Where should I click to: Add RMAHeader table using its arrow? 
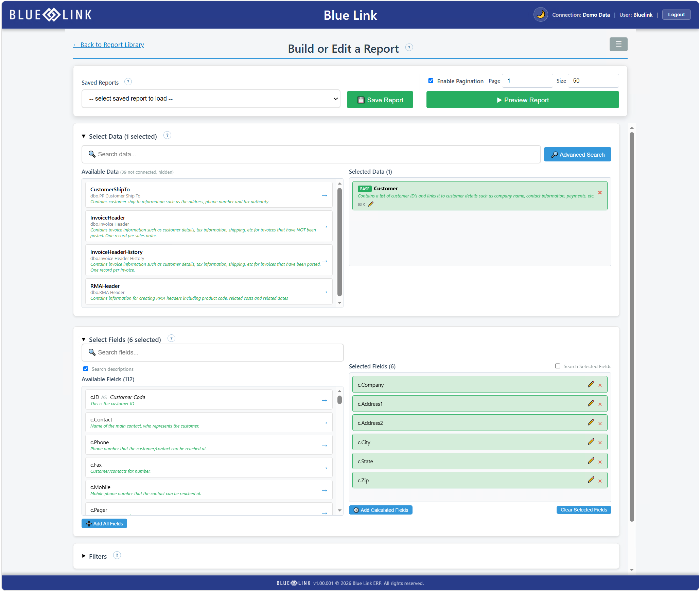pyautogui.click(x=324, y=292)
